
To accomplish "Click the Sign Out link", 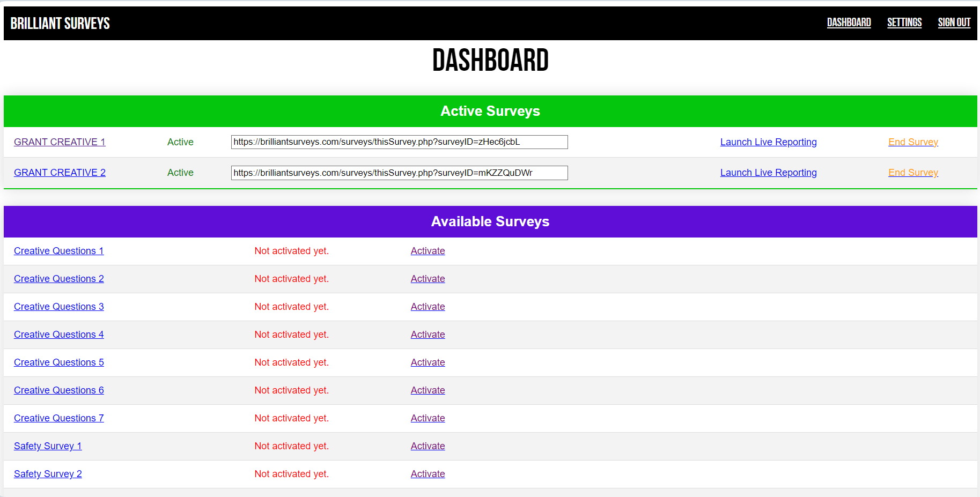I will [x=954, y=23].
